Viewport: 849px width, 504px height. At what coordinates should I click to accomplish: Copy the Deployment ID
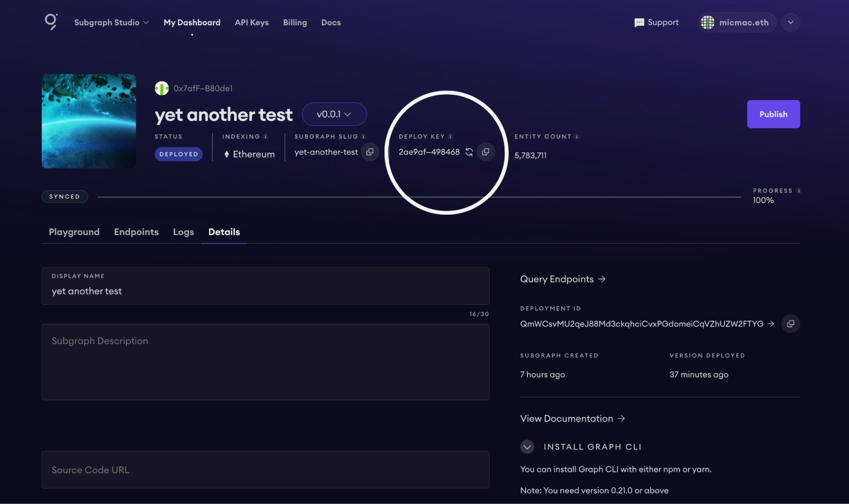[x=791, y=324]
